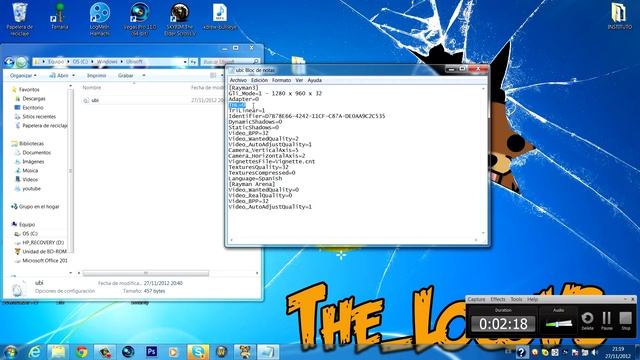Image resolution: width=640 pixels, height=360 pixels.
Task: Select Descargas in navigation pane
Action: [x=34, y=98]
